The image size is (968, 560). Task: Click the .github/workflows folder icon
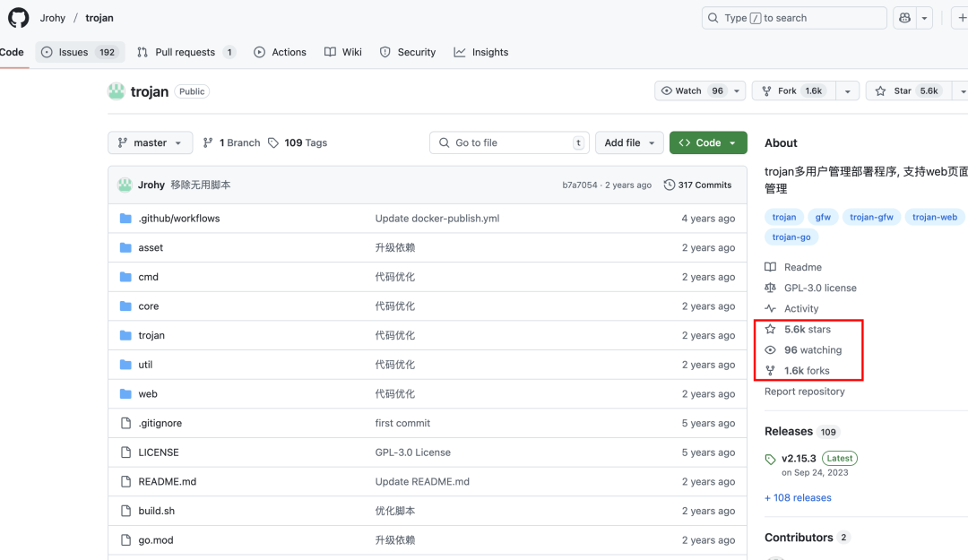click(x=126, y=218)
